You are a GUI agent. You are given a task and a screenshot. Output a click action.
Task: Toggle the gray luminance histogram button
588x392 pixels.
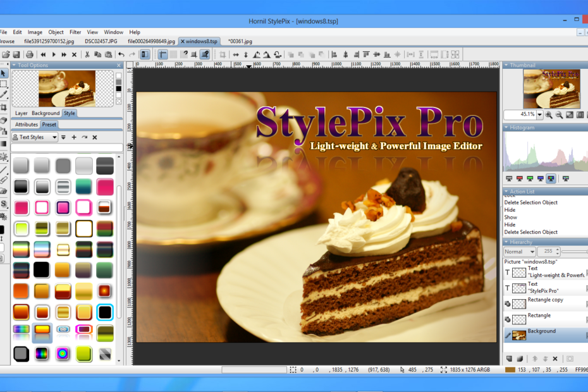509,178
